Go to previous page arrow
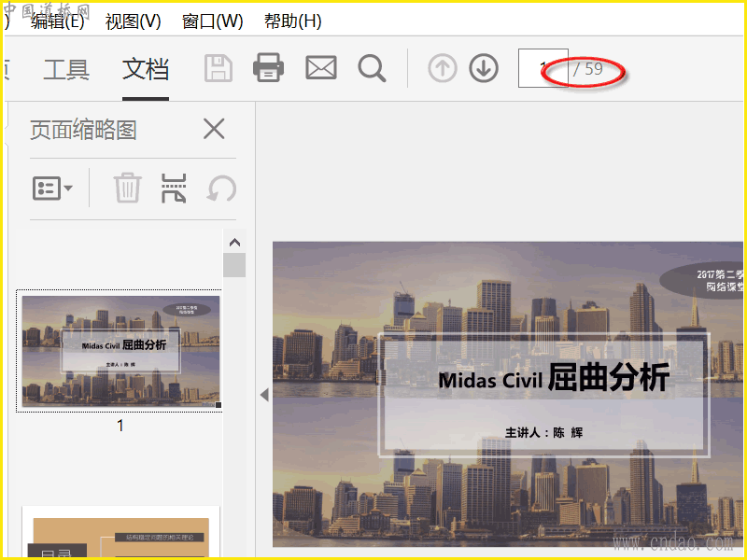Viewport: 747px width, 560px height. 442,68
